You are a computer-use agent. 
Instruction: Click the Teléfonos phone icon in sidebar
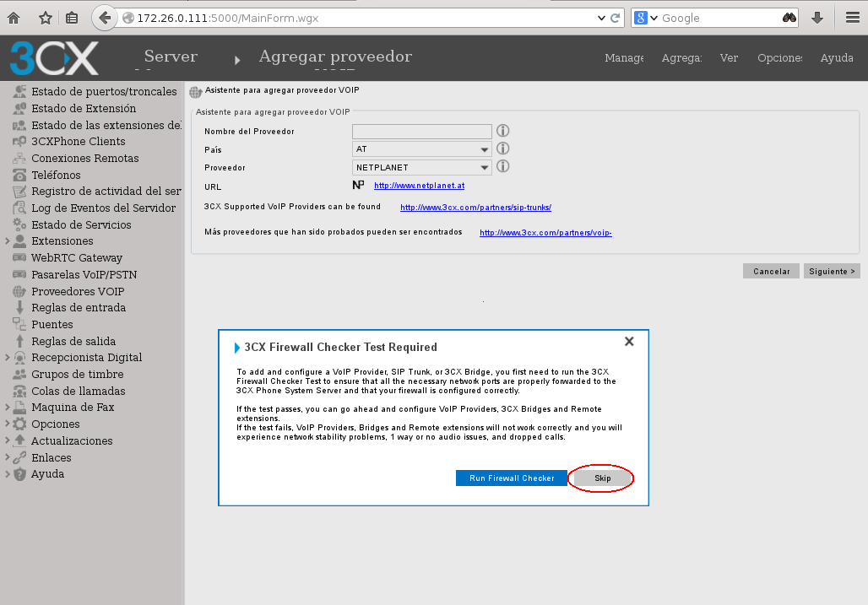(x=19, y=175)
